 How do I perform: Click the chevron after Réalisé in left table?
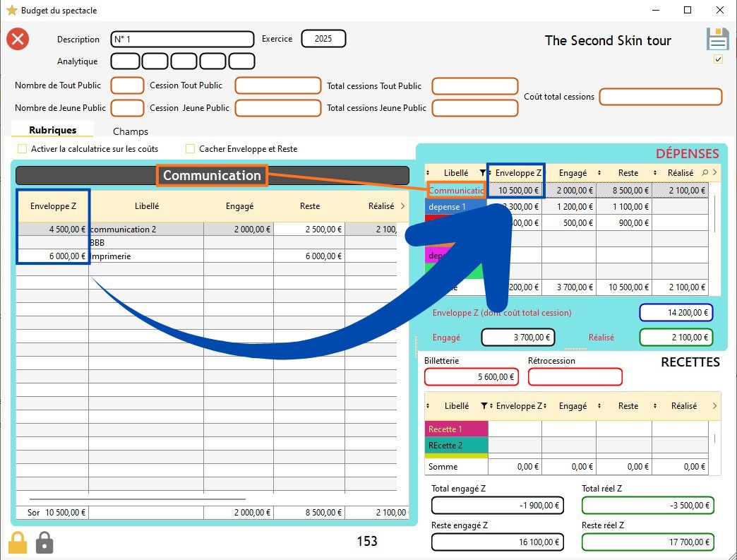click(x=403, y=206)
